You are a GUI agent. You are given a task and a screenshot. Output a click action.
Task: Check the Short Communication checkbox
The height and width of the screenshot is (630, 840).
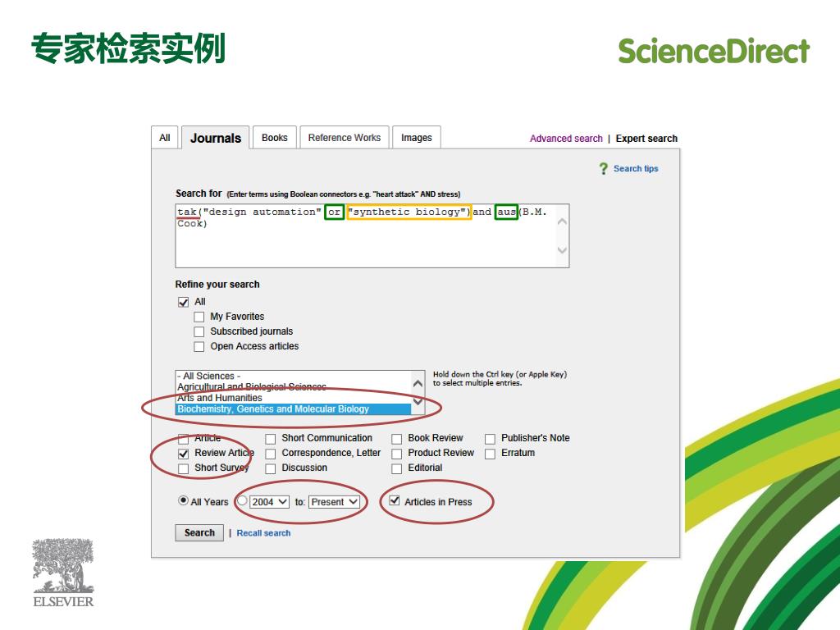tap(271, 440)
